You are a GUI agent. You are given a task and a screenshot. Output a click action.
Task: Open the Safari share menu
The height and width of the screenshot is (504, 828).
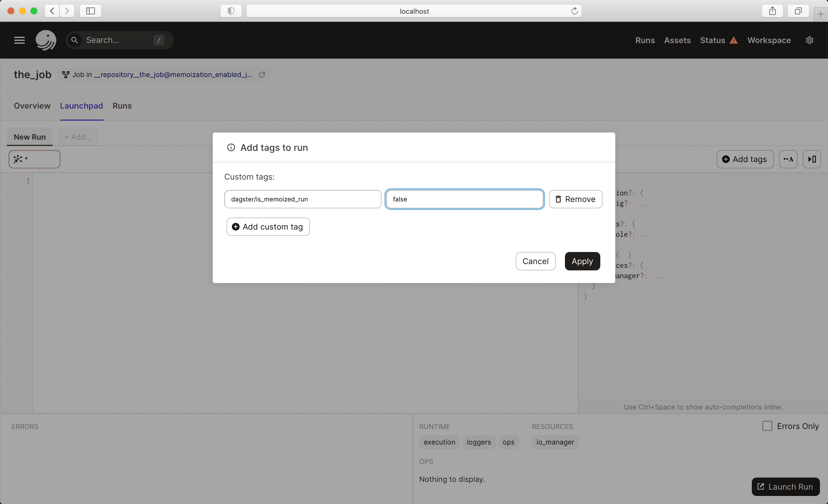[x=772, y=11]
